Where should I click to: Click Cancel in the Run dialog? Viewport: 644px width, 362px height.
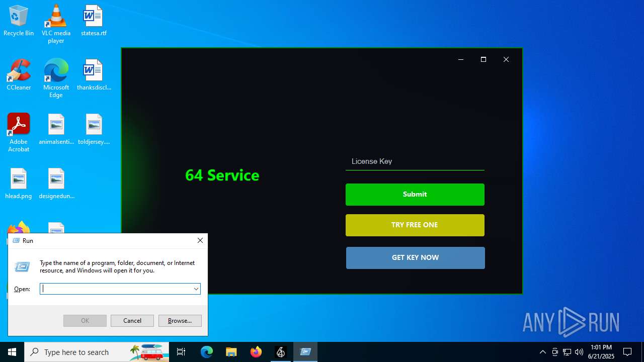pos(132,321)
